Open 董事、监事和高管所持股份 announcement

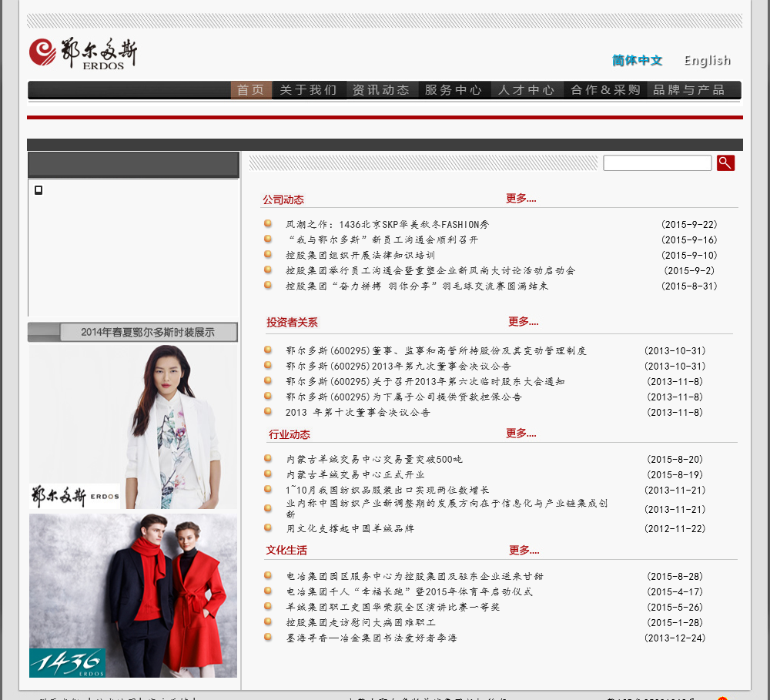click(x=436, y=350)
